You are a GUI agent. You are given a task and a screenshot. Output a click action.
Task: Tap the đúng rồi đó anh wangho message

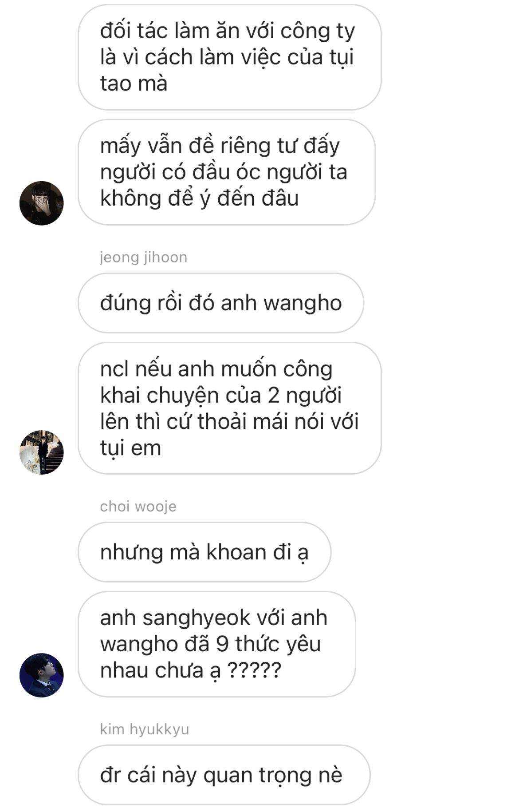point(221,303)
